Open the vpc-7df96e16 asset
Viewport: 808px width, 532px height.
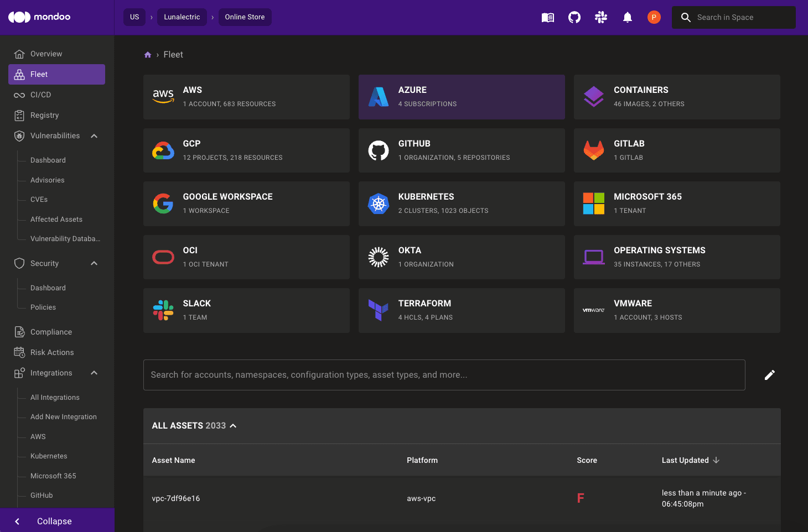(x=176, y=498)
